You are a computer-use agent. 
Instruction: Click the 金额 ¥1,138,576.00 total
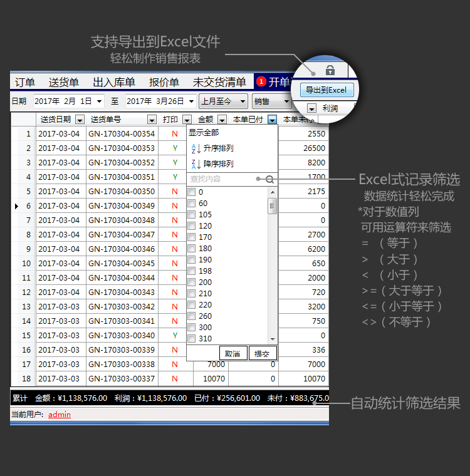tap(71, 398)
